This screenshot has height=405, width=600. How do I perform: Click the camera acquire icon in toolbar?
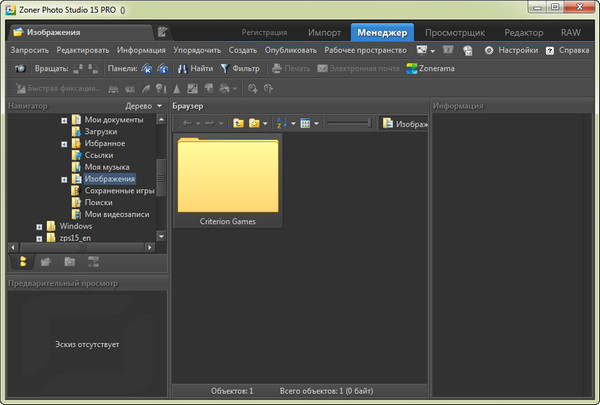(19, 69)
